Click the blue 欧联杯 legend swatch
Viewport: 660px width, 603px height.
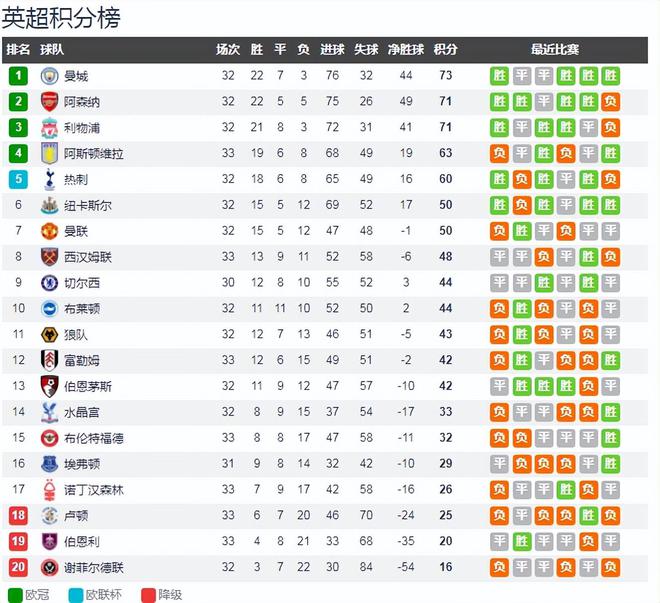click(76, 595)
